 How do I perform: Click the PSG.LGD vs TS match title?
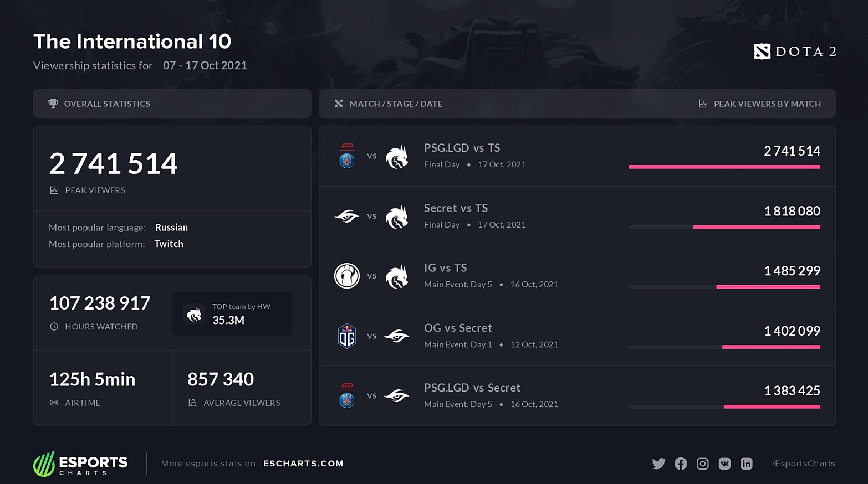pos(462,148)
